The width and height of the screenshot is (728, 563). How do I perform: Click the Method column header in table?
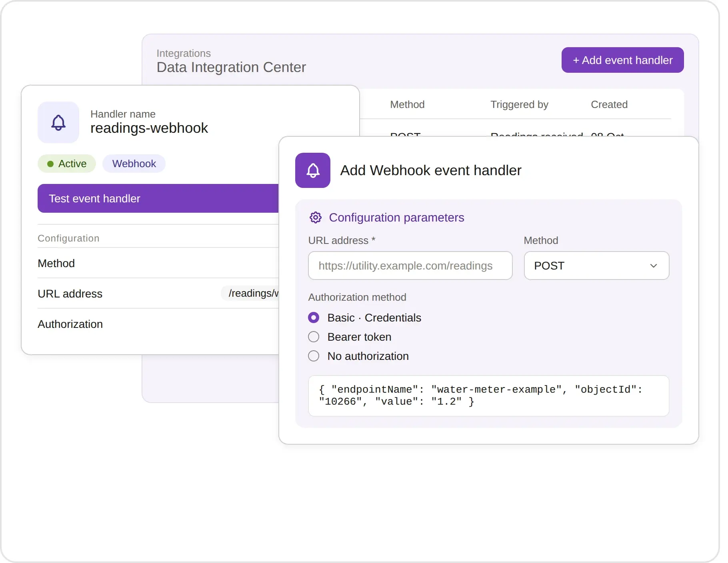[407, 104]
